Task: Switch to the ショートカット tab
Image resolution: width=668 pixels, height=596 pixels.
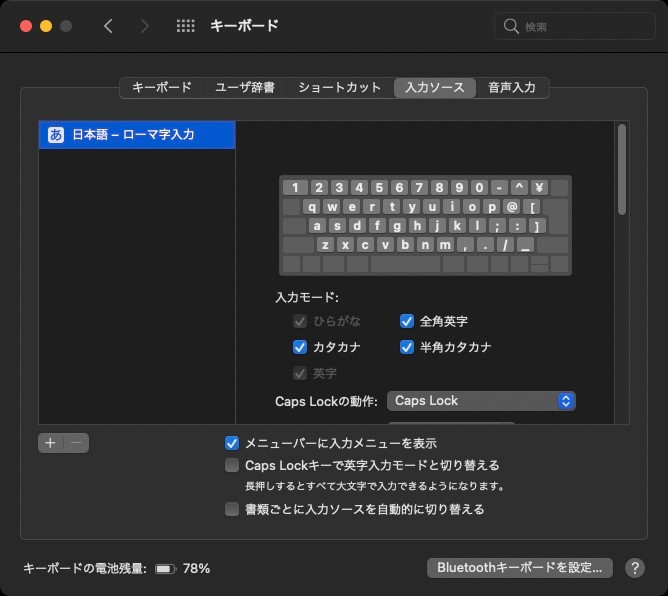Action: coord(339,87)
